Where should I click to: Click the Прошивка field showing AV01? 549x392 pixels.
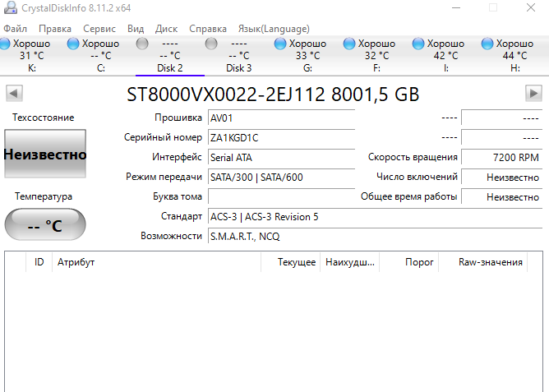(282, 118)
